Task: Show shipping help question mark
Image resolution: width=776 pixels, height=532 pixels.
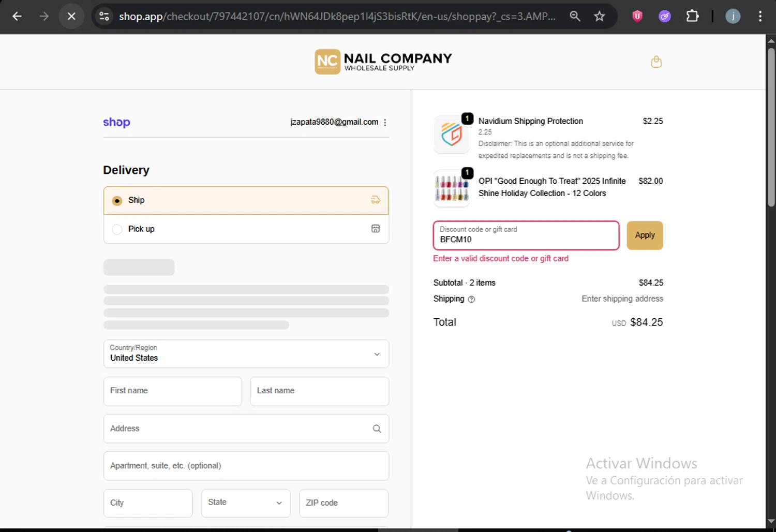Action: click(471, 299)
